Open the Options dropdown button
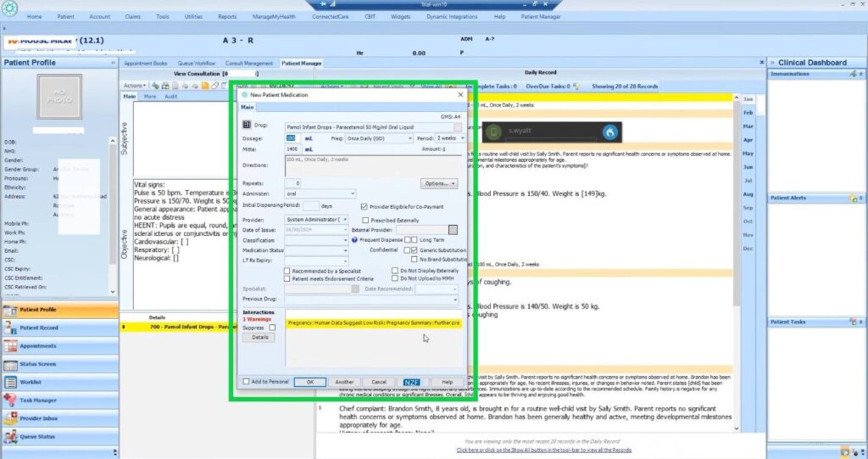Screen dimensions: 868x459 (x=439, y=183)
